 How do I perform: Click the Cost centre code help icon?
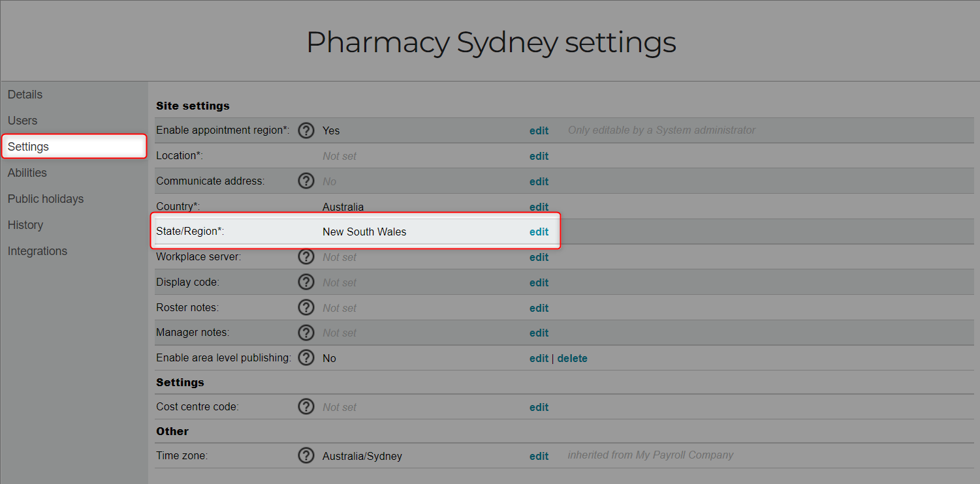306,406
